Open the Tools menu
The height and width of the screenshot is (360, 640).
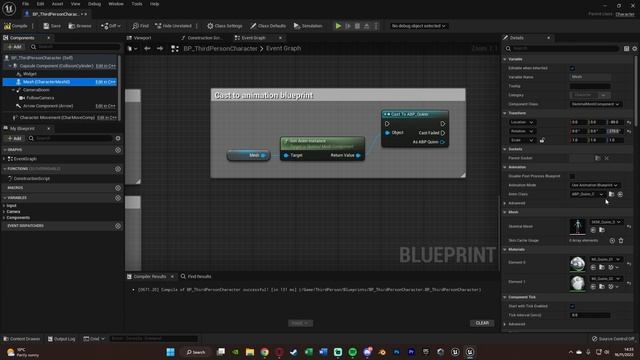(x=137, y=4)
